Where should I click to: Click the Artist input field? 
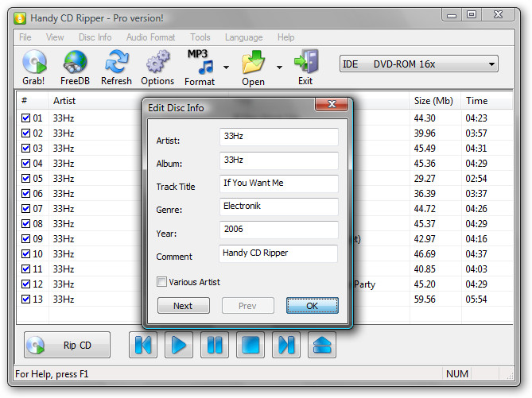(x=279, y=137)
